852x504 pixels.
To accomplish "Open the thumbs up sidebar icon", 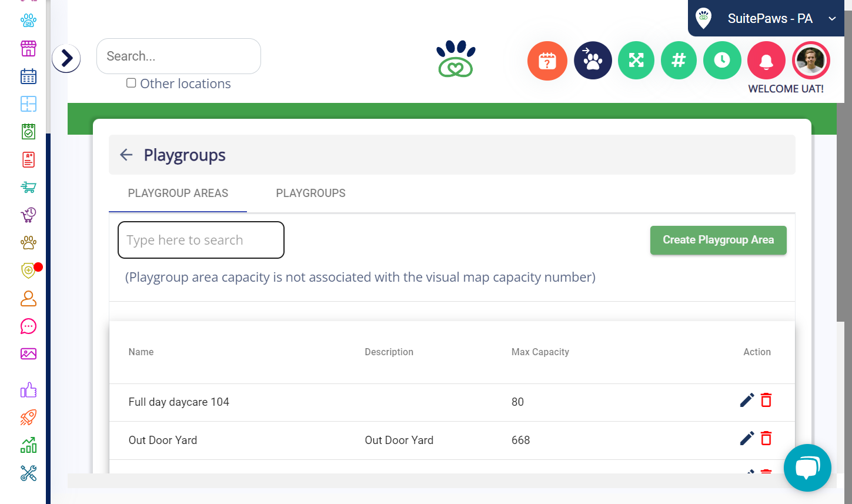I will click(x=28, y=390).
